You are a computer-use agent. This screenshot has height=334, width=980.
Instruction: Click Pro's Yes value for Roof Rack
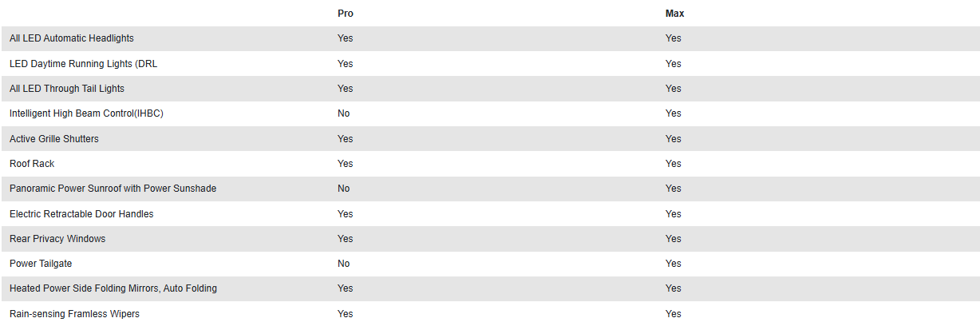345,164
